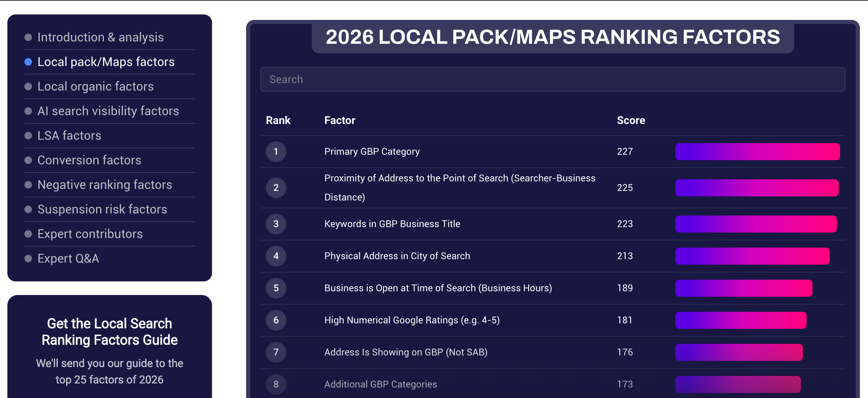Open Introduction & analysis section
This screenshot has width=868, height=398.
pyautogui.click(x=100, y=37)
